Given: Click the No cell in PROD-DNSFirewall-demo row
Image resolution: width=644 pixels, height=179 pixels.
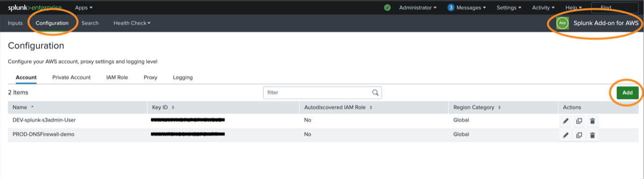Looking at the screenshot, I should tap(308, 134).
